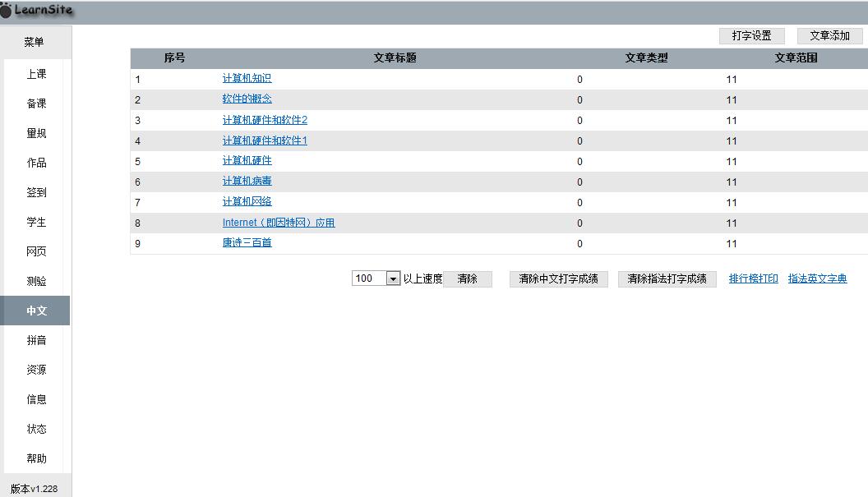Click the 文章标题 column header

(395, 58)
